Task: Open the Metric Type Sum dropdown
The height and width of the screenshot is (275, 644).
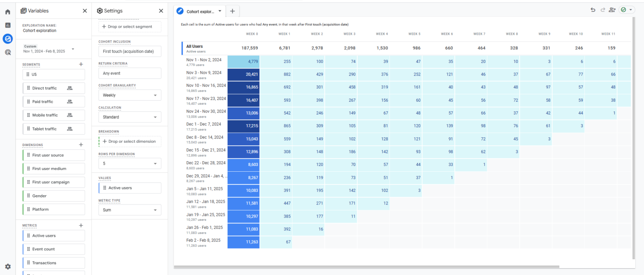Action: 130,210
